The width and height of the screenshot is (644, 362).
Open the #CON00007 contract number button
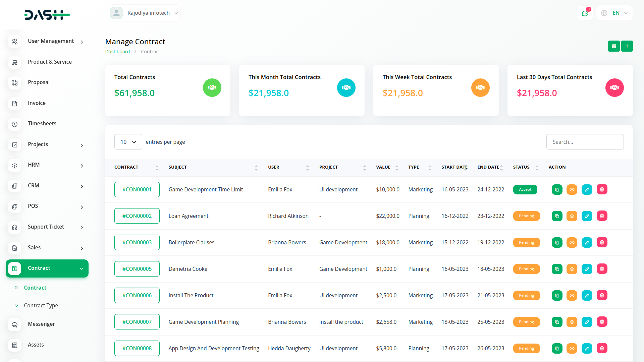click(x=137, y=322)
